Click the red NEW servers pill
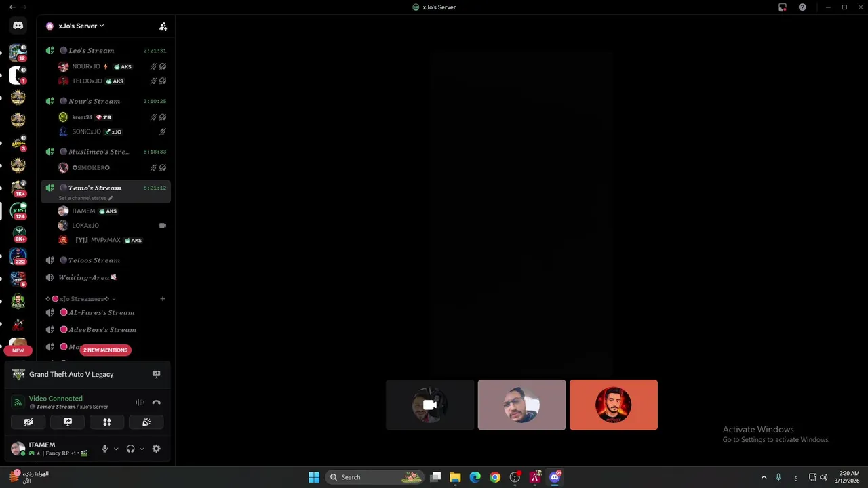The width and height of the screenshot is (868, 488). [x=18, y=350]
